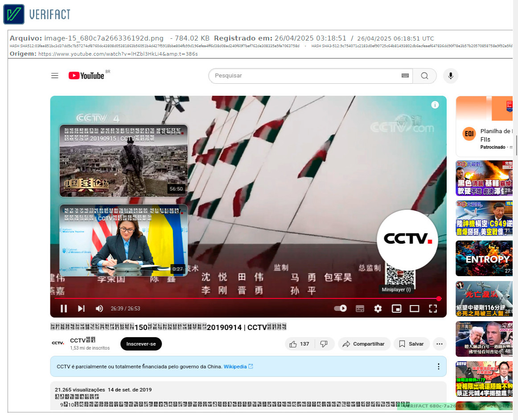Open the Origem YouTube URL link
The height and width of the screenshot is (420, 518).
[x=118, y=54]
